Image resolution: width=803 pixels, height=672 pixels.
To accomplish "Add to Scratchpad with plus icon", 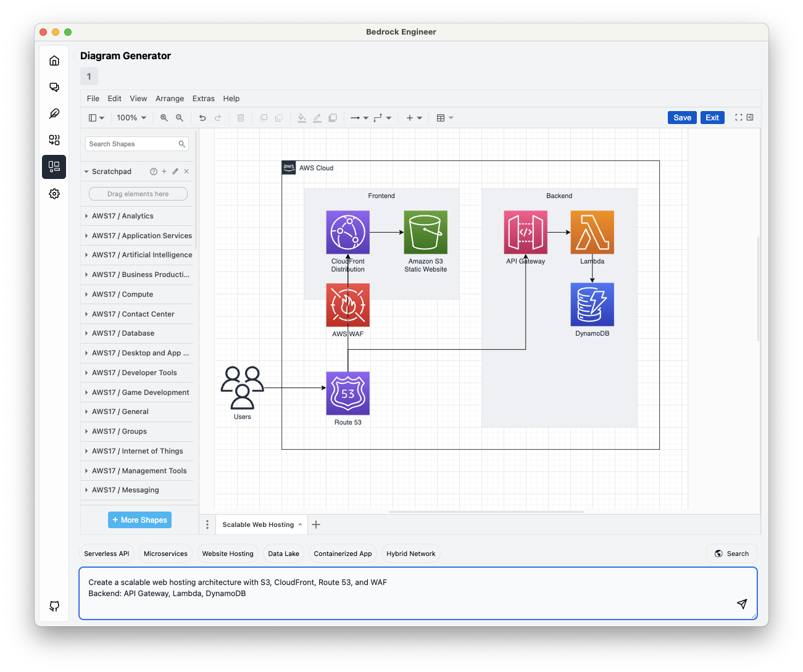I will pyautogui.click(x=164, y=172).
